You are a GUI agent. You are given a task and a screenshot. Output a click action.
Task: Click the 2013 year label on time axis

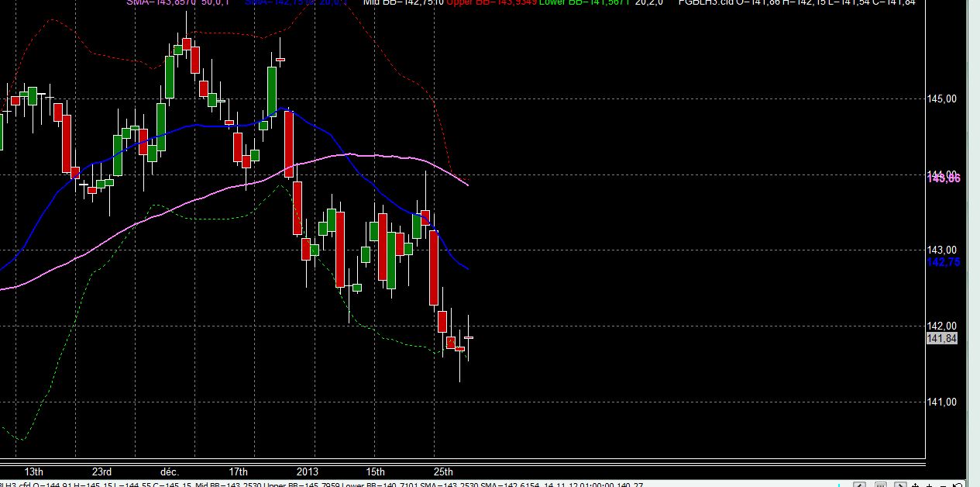[x=307, y=471]
